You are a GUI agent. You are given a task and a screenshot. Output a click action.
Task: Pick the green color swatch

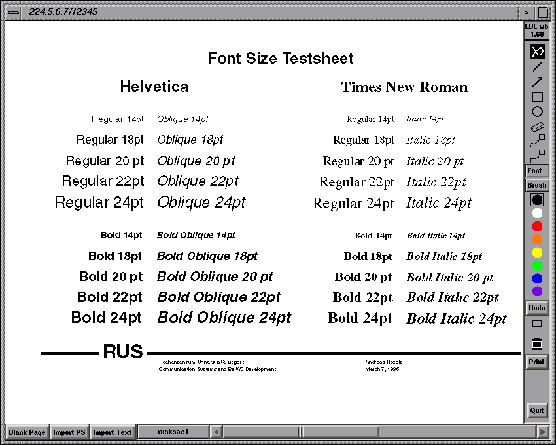click(x=537, y=265)
